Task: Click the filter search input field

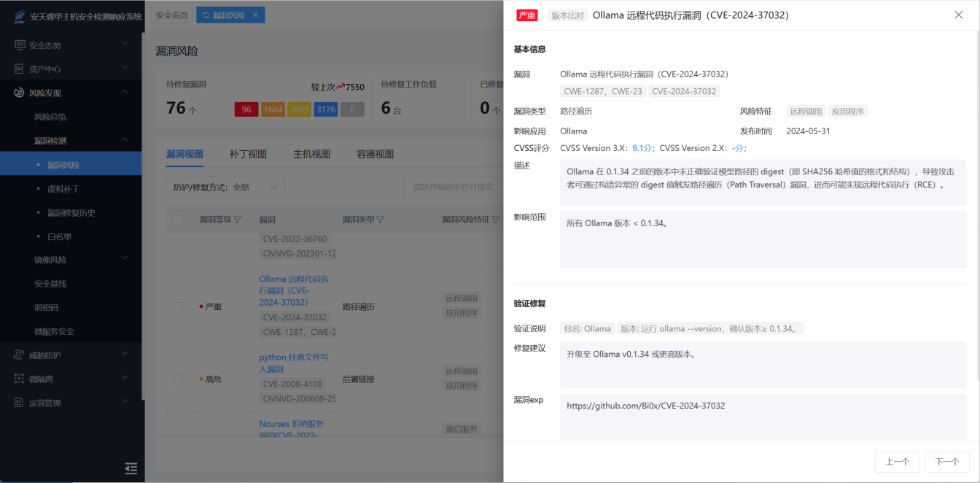Action: pos(454,187)
